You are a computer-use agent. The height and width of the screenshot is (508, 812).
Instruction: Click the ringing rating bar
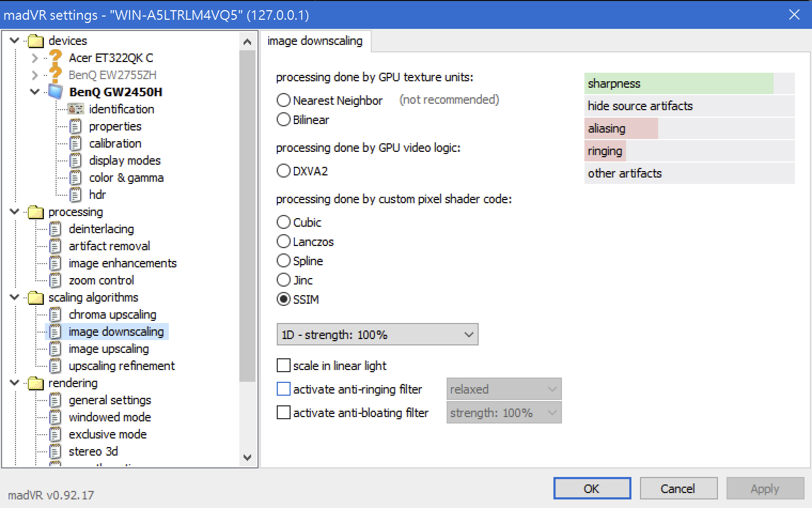[690, 151]
